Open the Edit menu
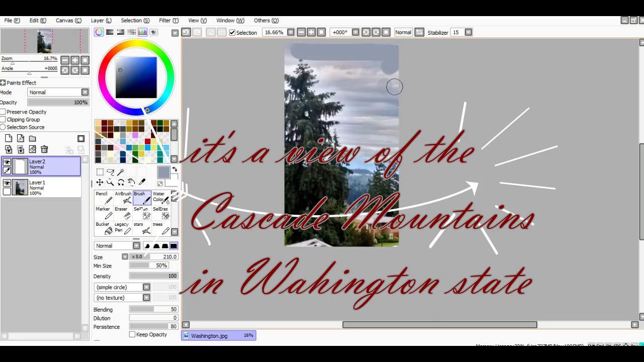The image size is (644, 362). coord(38,21)
